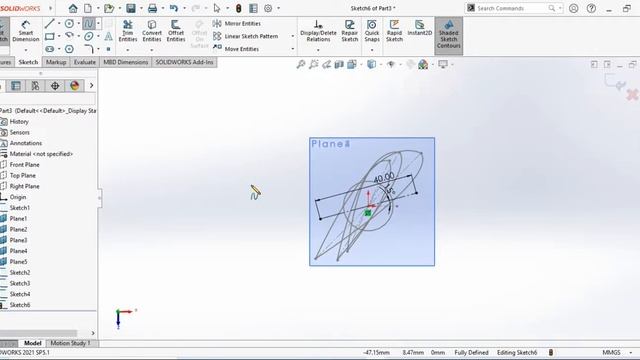The width and height of the screenshot is (640, 360).
Task: Select the Corner Rectangle tool
Action: click(x=50, y=36)
